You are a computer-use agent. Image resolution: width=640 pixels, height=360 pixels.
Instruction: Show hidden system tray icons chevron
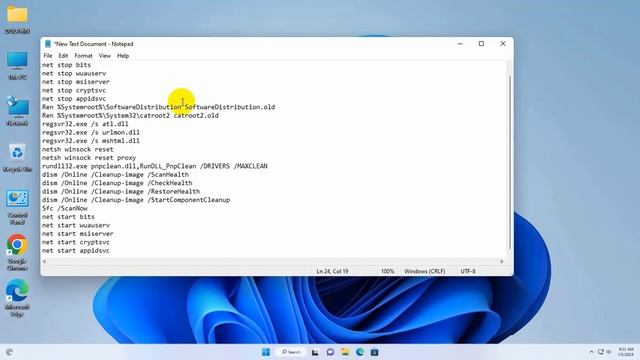point(591,352)
